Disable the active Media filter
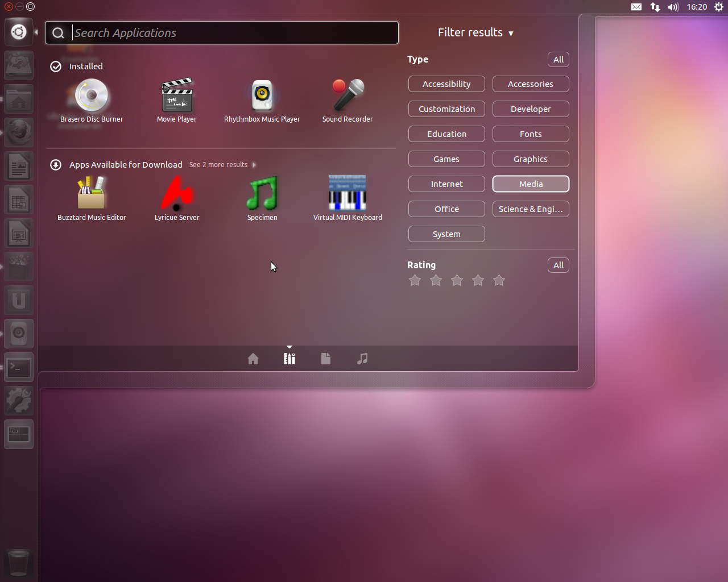 point(531,184)
